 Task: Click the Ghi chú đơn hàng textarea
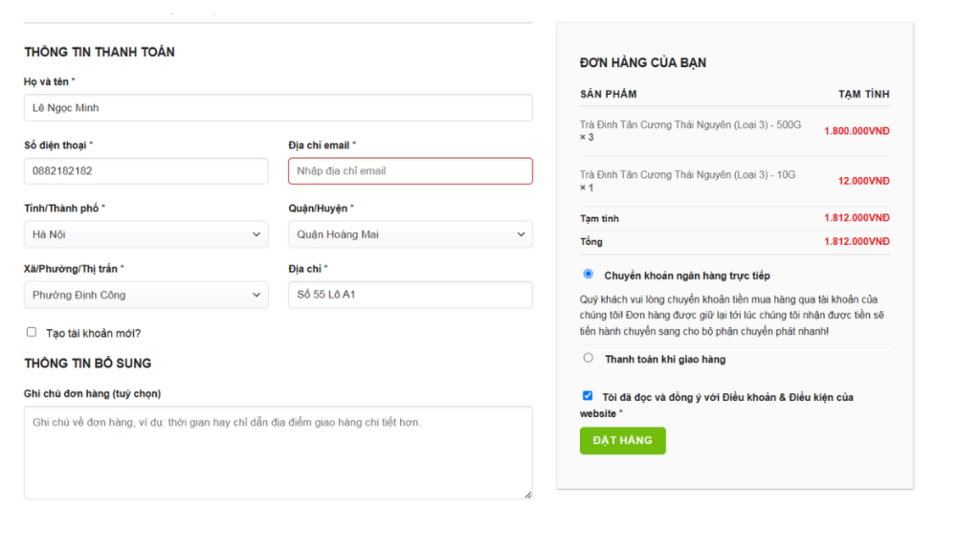(278, 452)
